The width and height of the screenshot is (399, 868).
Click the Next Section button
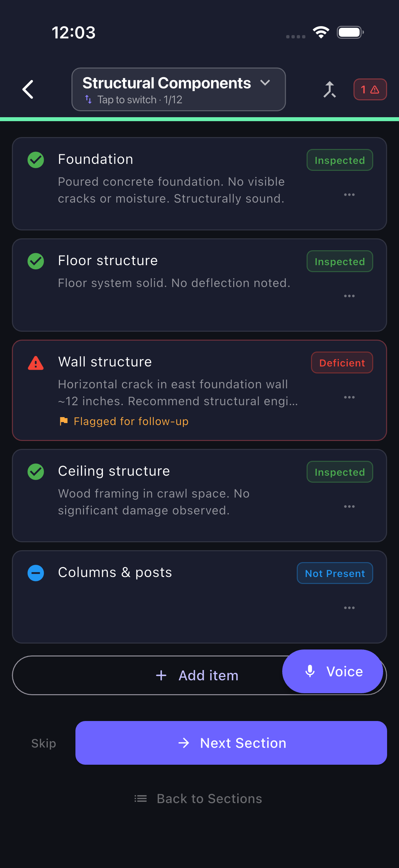point(231,743)
